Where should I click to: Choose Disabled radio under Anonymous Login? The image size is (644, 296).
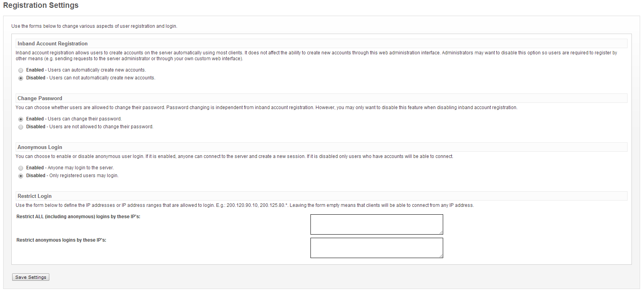pyautogui.click(x=21, y=176)
